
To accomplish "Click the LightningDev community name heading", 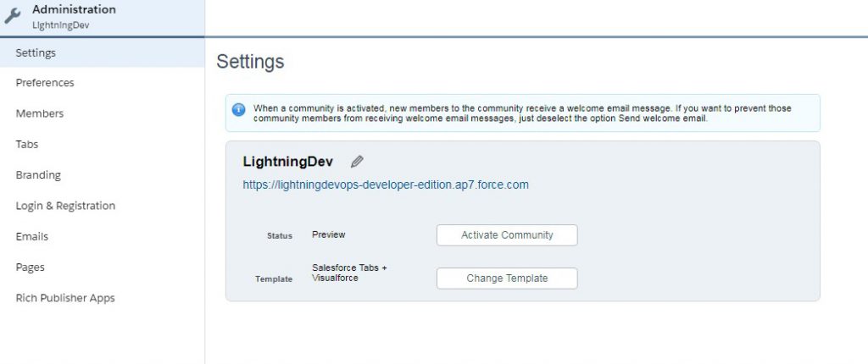I will (288, 162).
